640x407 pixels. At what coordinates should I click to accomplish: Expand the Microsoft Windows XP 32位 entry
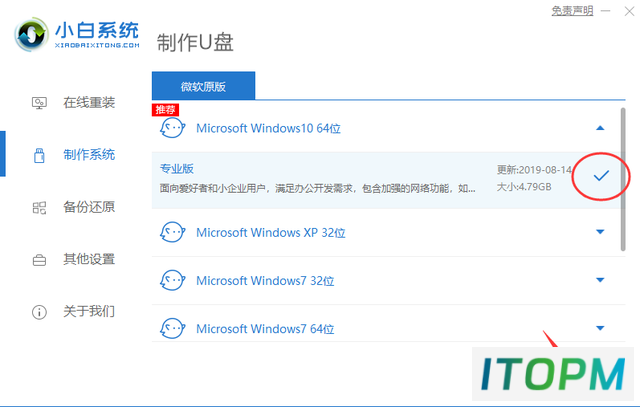coord(600,232)
